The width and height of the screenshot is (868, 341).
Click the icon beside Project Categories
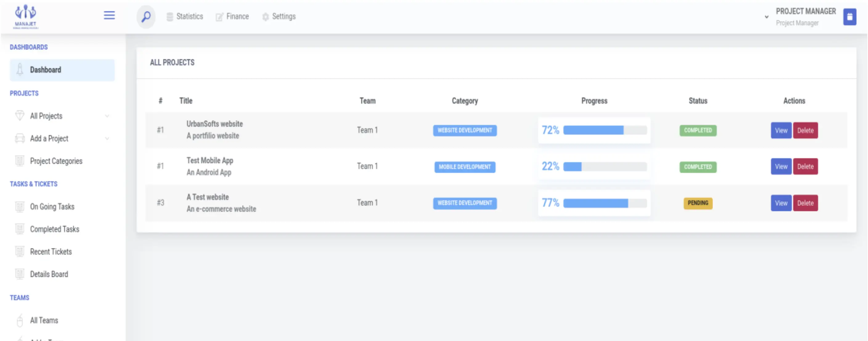[20, 161]
